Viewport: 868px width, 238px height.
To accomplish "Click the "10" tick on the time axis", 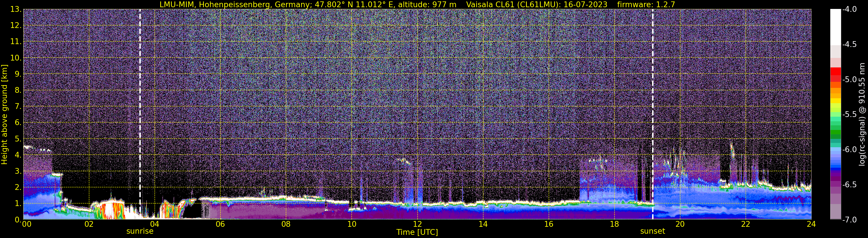I will click(352, 224).
